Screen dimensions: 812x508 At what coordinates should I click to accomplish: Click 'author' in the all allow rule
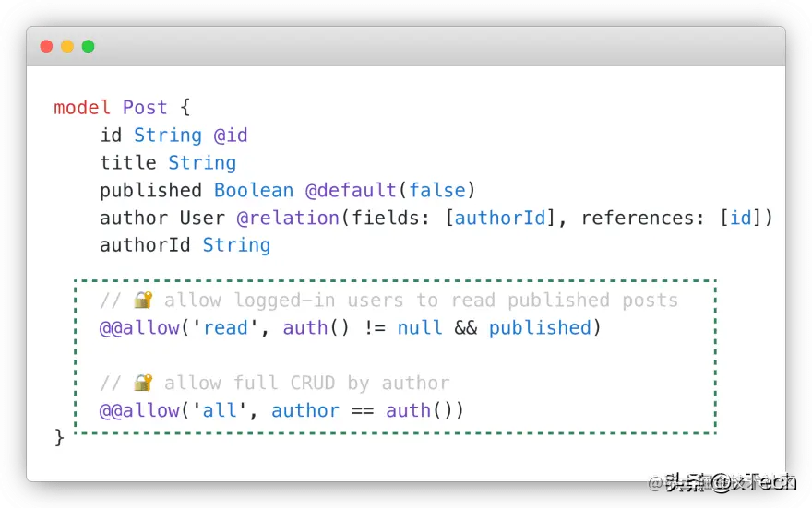coord(305,410)
